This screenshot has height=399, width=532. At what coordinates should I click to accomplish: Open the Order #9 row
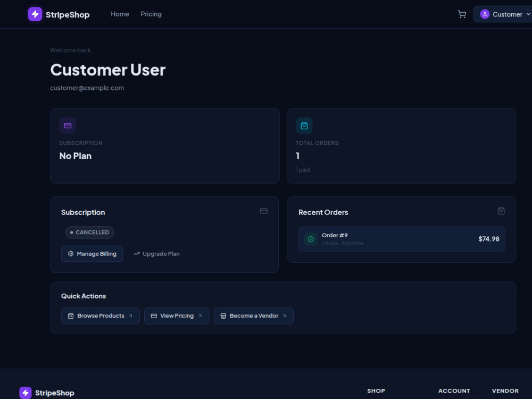[401, 239]
